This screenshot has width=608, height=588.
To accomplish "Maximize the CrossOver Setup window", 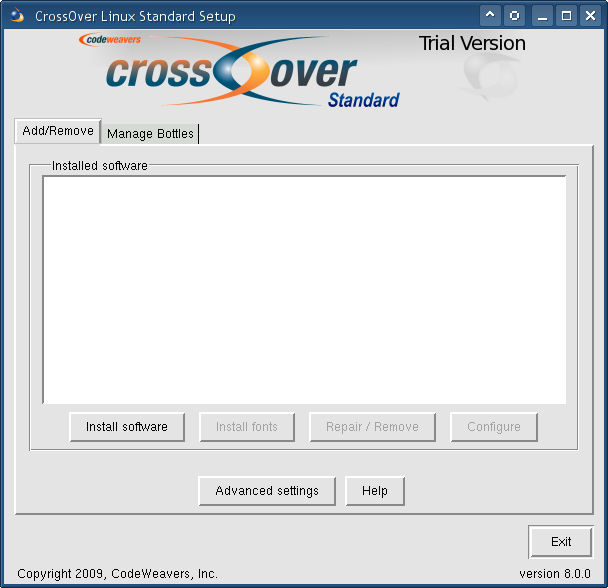I will point(566,16).
